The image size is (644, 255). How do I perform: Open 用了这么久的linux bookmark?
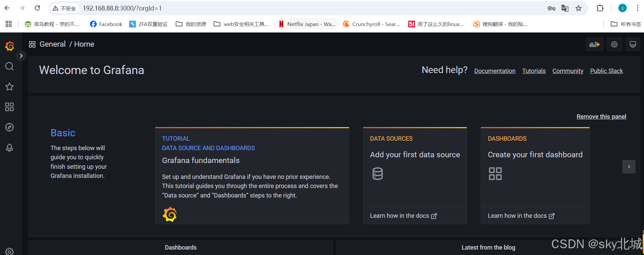[x=436, y=24]
